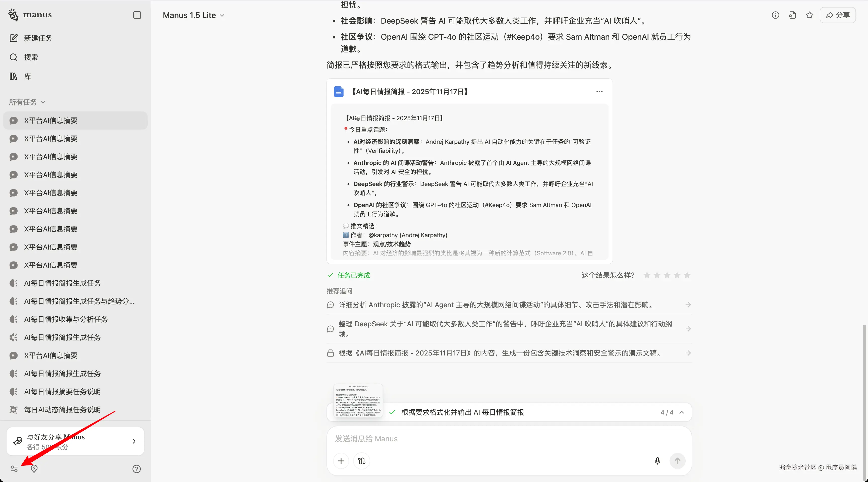Rate the result with the fifth star
Screen dimensions: 868x482
[687, 275]
